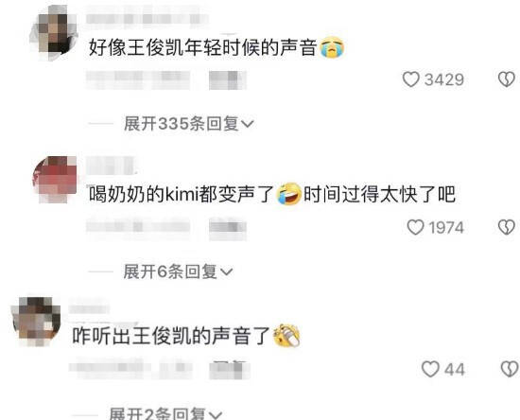
Task: Tap facepalm emoji in third comment
Action: tap(286, 336)
